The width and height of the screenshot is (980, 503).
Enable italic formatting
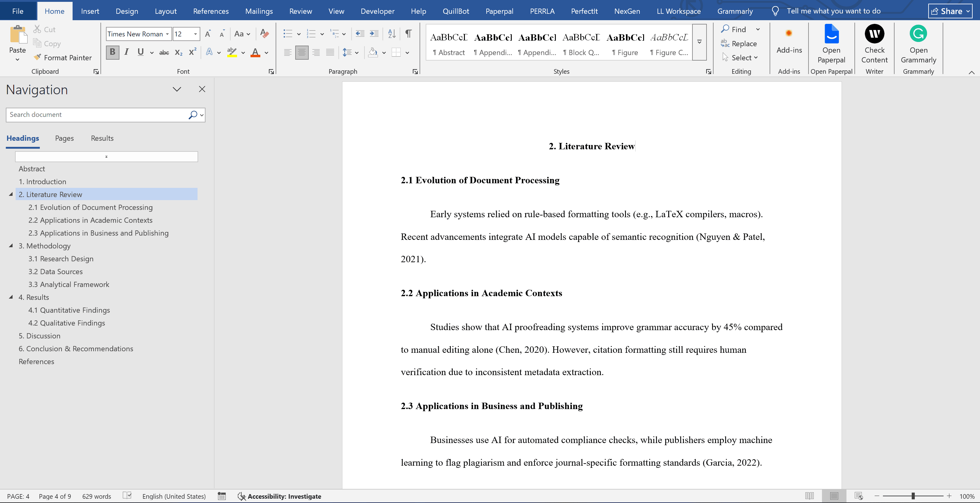click(126, 52)
